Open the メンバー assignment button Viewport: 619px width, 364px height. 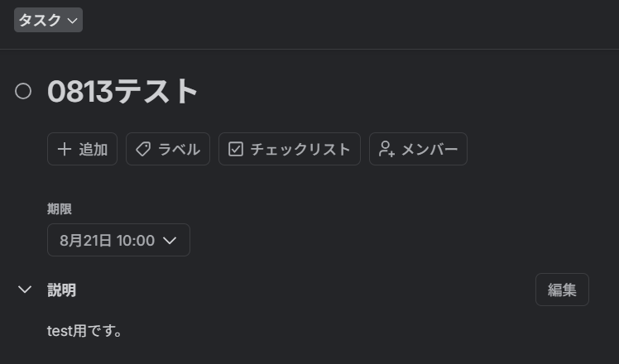click(418, 149)
